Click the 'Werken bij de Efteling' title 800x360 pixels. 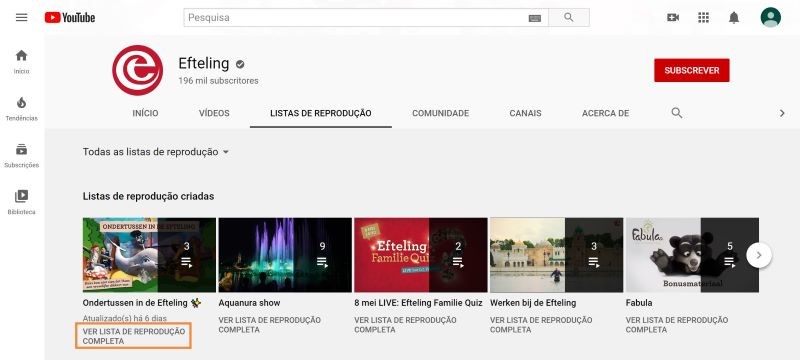coord(533,303)
